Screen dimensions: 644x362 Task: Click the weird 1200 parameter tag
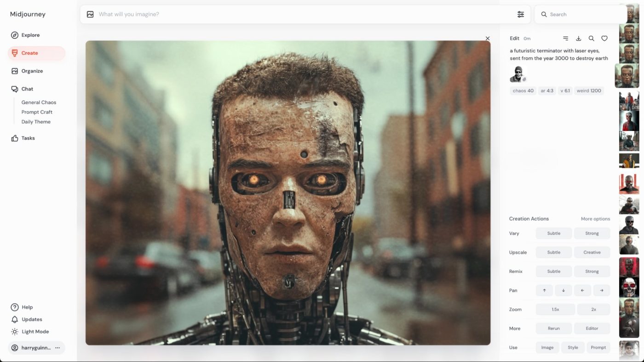click(x=589, y=90)
